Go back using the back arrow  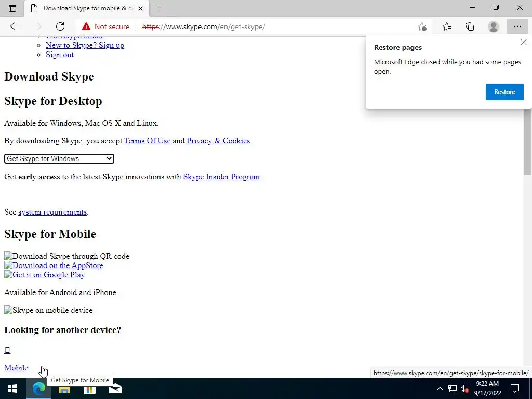tap(14, 26)
